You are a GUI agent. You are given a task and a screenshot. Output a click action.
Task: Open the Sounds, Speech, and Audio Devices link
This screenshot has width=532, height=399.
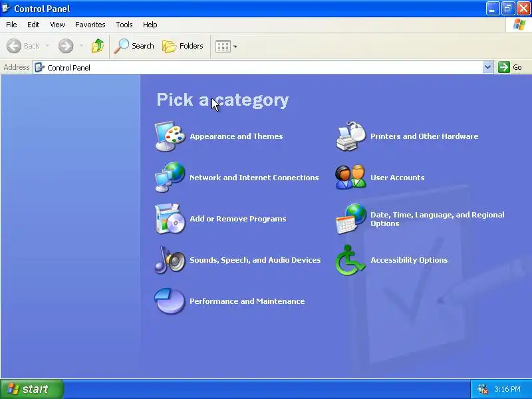(x=255, y=260)
